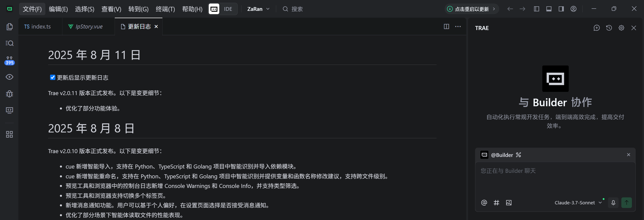Click the tools icon next to @Builder

point(518,155)
